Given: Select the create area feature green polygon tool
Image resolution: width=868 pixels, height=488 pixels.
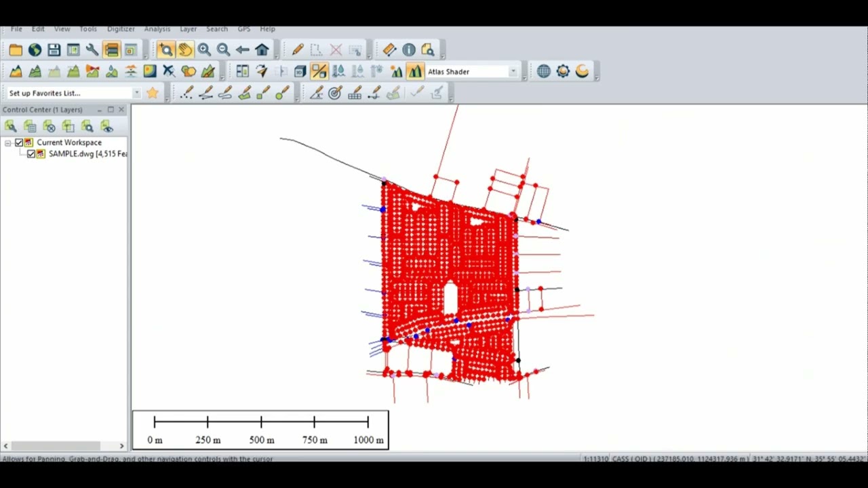Looking at the screenshot, I should pos(244,93).
